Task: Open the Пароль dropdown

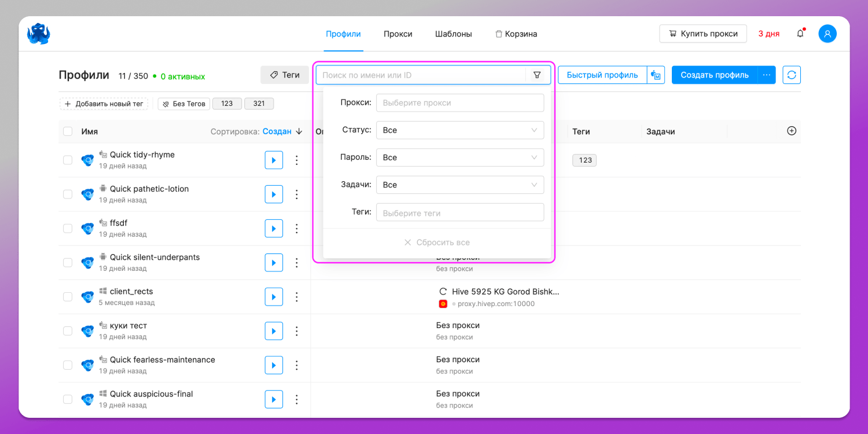Action: 460,157
